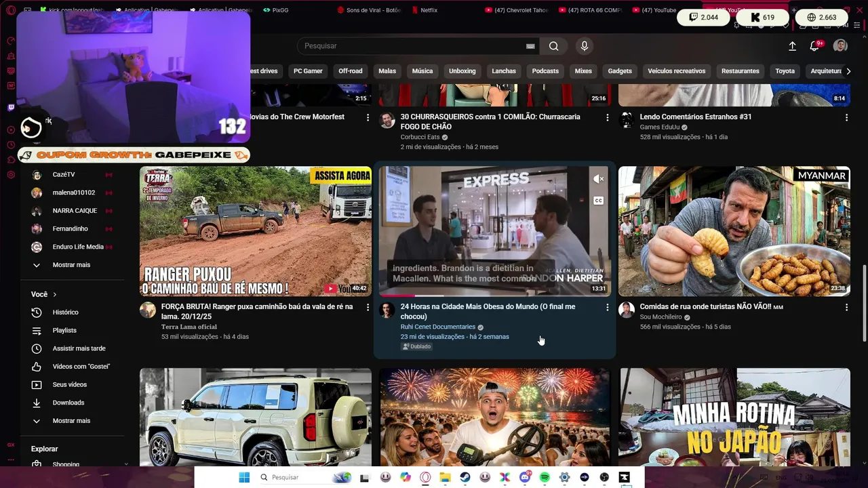Screen dimensions: 868x488
Task: Open File Explorer from the taskbar
Action: 445,477
